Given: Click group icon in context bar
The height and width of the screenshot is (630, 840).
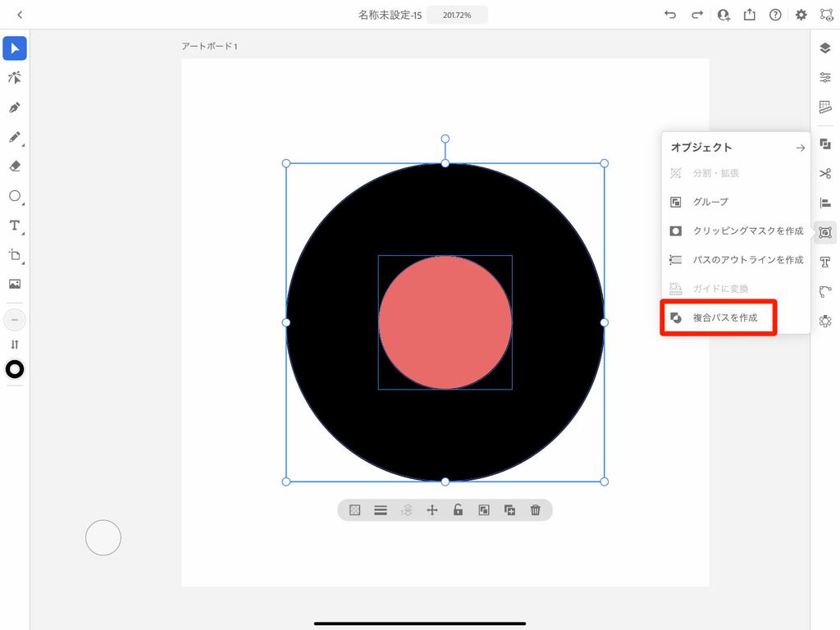Looking at the screenshot, I should coord(484,510).
